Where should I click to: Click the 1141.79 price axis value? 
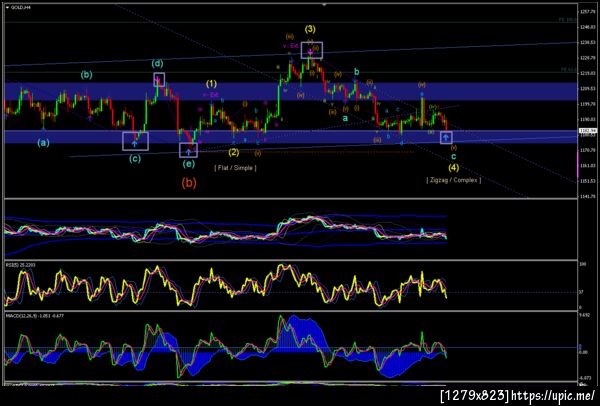point(587,196)
